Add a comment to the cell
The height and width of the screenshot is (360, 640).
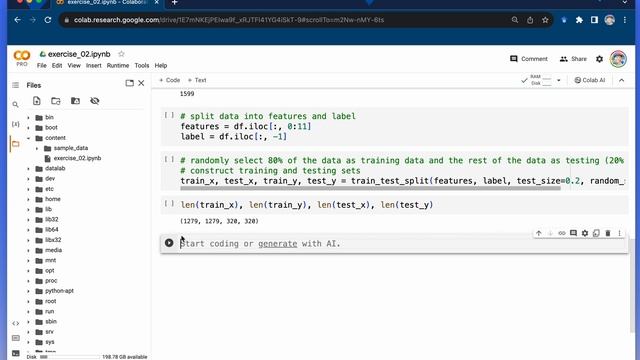tap(573, 233)
